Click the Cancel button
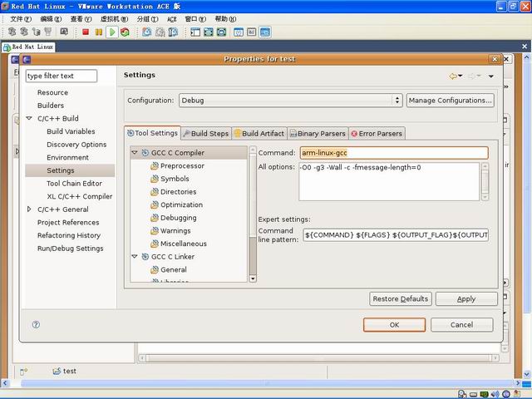 point(462,325)
